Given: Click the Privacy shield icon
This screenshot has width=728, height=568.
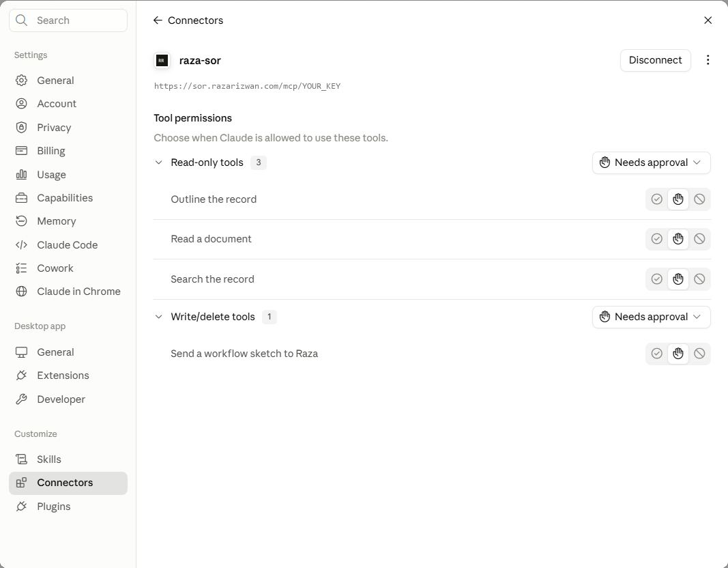Looking at the screenshot, I should pyautogui.click(x=21, y=127).
